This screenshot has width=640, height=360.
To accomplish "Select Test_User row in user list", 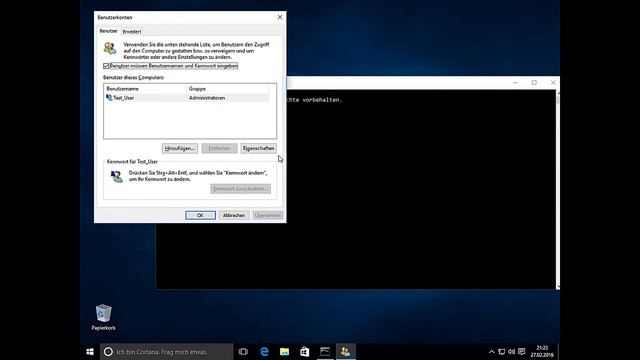I will click(x=187, y=98).
